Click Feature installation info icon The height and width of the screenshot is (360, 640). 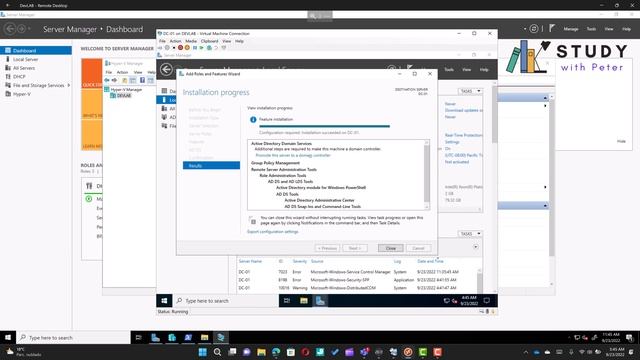coord(253,120)
